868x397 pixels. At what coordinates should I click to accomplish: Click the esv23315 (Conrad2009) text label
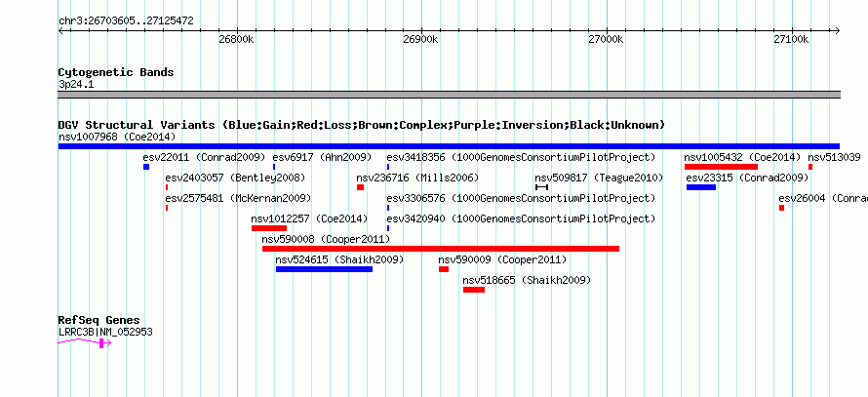[x=747, y=178]
